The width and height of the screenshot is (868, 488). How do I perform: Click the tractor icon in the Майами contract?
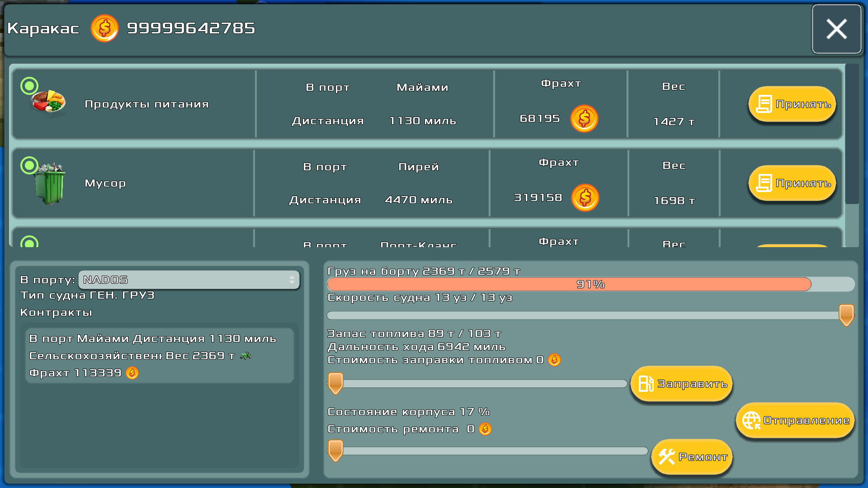pos(245,356)
